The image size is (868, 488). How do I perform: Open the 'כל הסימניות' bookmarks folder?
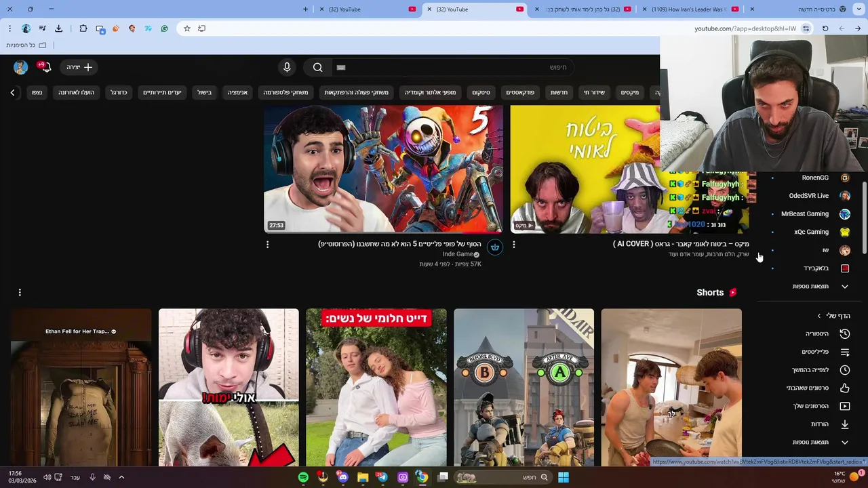[26, 45]
